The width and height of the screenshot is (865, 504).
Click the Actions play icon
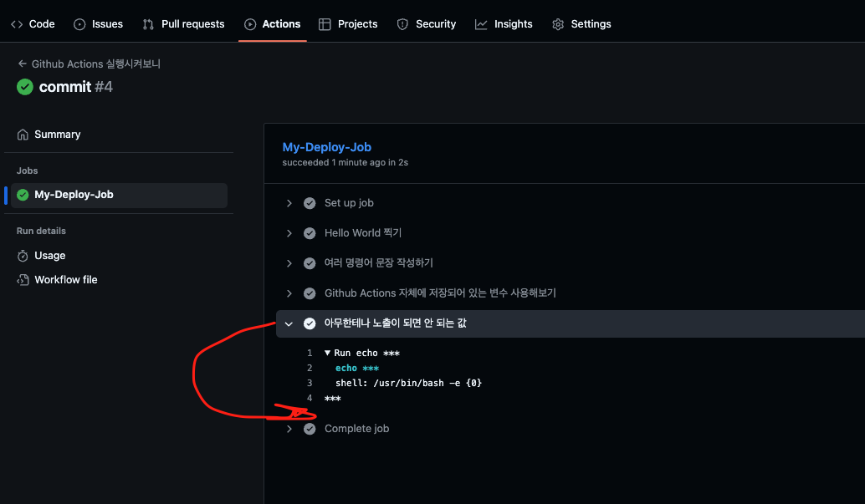click(250, 24)
